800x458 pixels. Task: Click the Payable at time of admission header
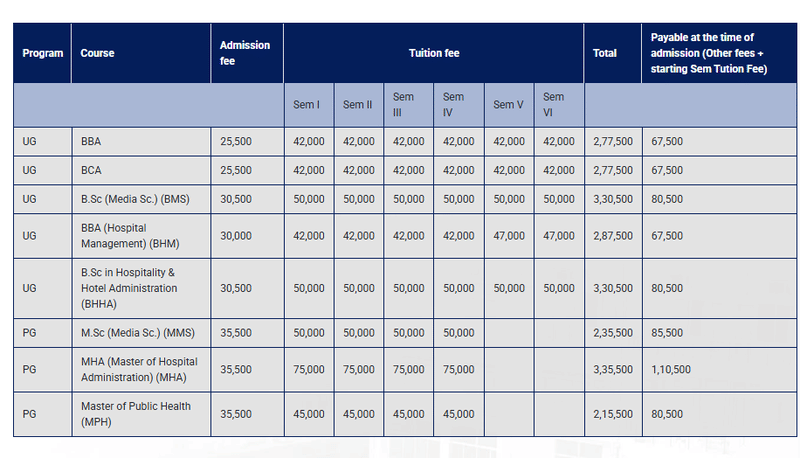tap(709, 53)
